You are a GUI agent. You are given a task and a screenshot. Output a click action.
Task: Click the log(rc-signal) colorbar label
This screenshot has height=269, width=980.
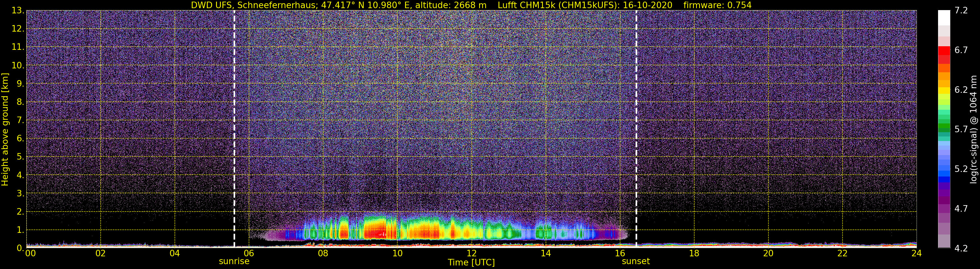pos(973,129)
